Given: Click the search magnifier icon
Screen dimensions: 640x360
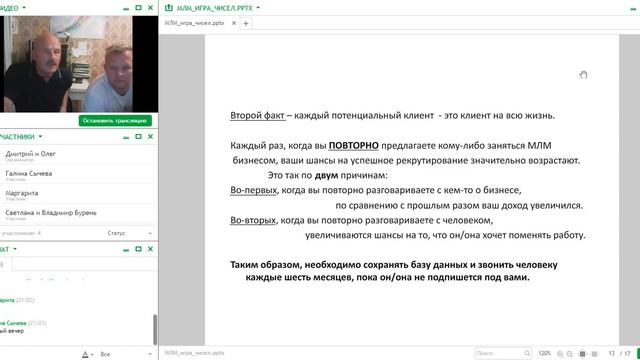Looking at the screenshot, I should [527, 353].
